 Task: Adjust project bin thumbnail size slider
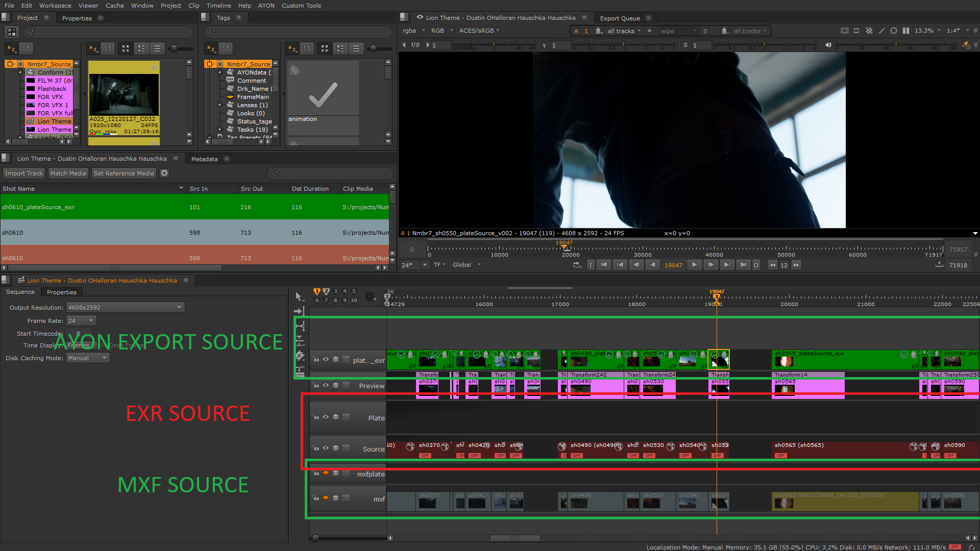pyautogui.click(x=174, y=48)
